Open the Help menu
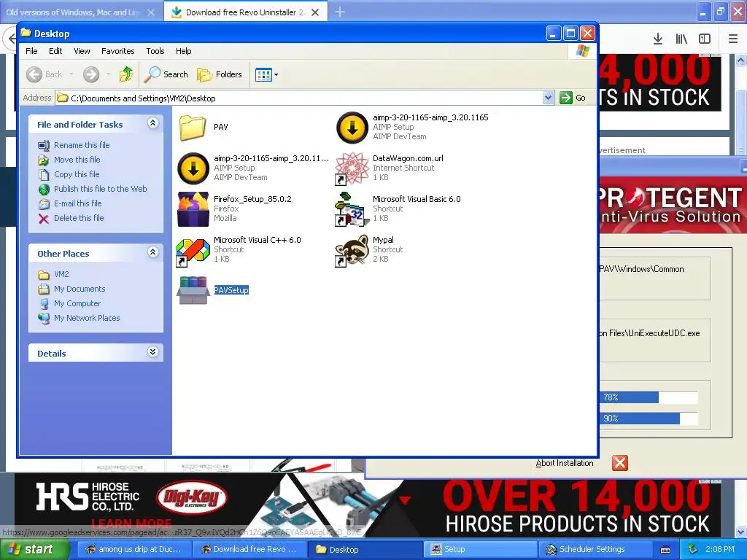 click(183, 51)
